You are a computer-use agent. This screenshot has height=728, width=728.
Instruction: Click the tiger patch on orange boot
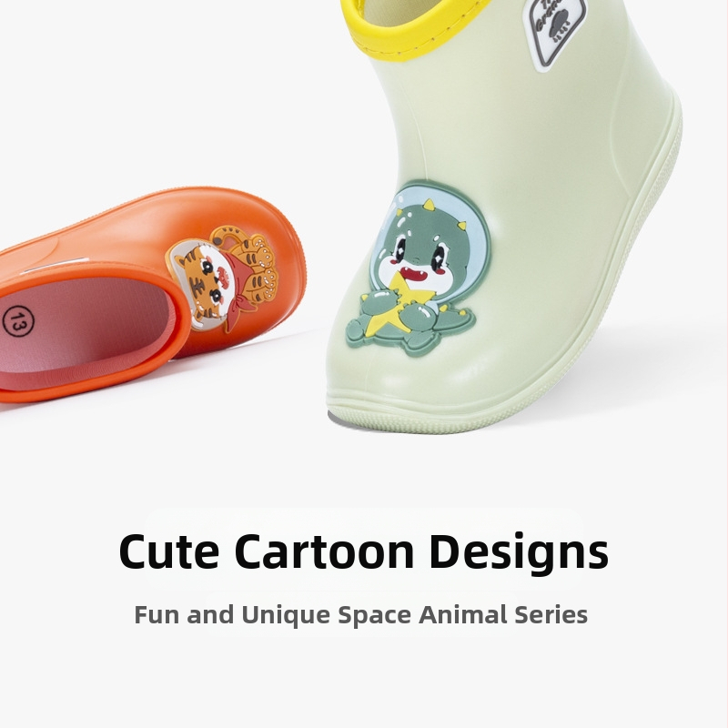coord(224,278)
